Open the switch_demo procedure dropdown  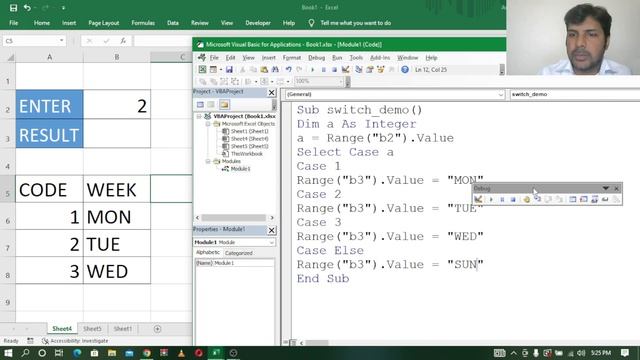click(x=574, y=94)
